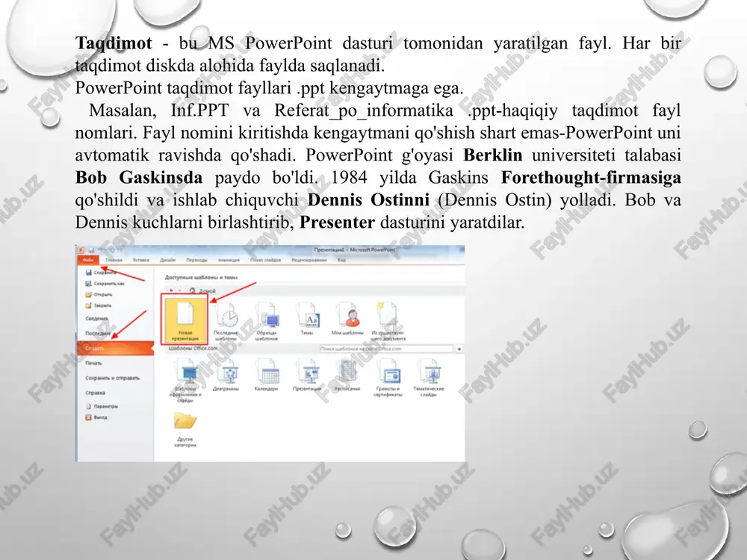This screenshot has width=747, height=560.
Task: Click the Office.com template search field
Action: coord(386,349)
